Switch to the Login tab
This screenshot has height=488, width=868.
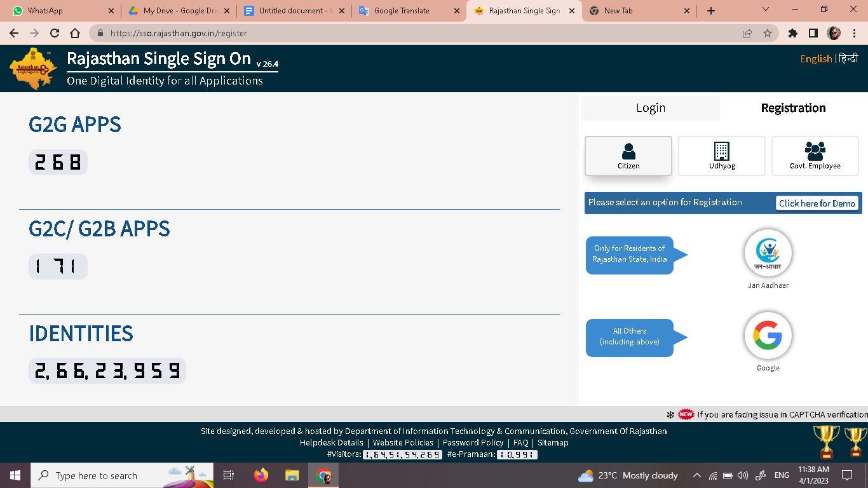pos(651,108)
